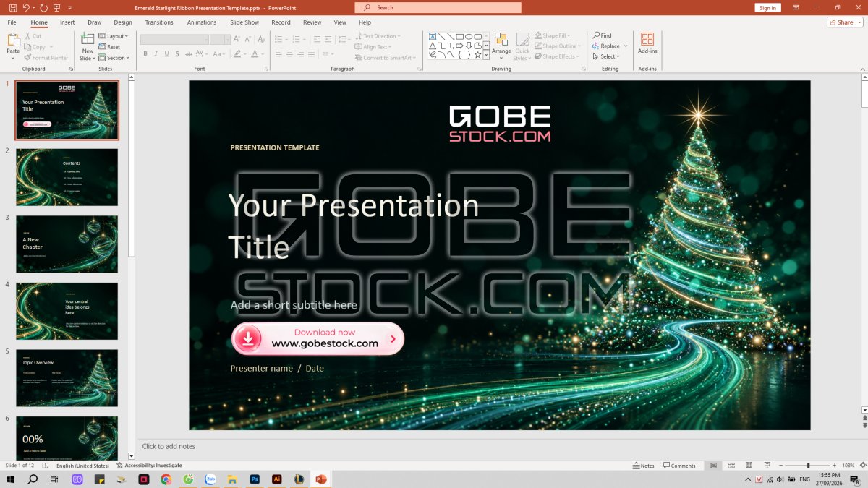
Task: Toggle the Notes pane in status bar
Action: (x=643, y=466)
